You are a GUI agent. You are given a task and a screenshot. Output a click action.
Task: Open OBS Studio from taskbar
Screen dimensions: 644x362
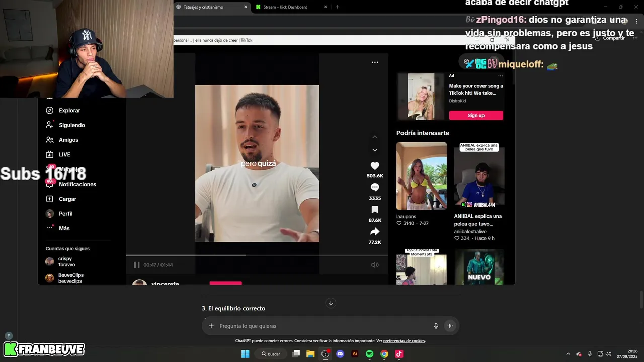pyautogui.click(x=325, y=354)
